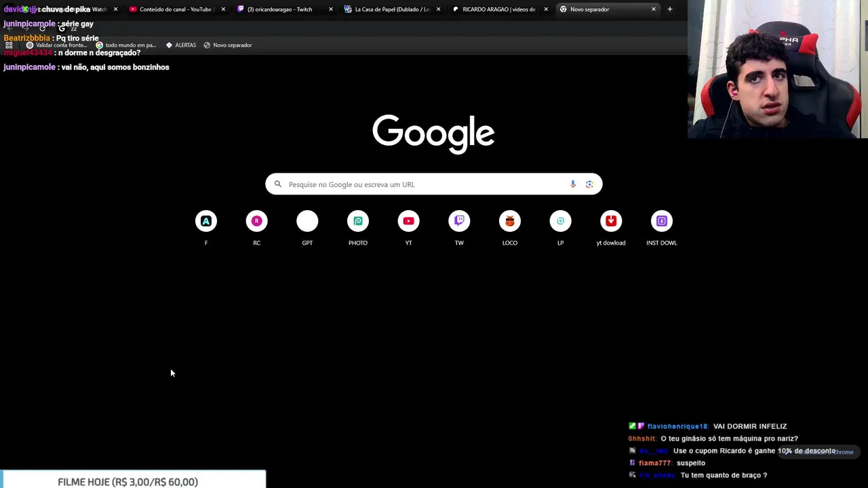
Task: Close the YouTube channel content tab
Action: pos(223,9)
